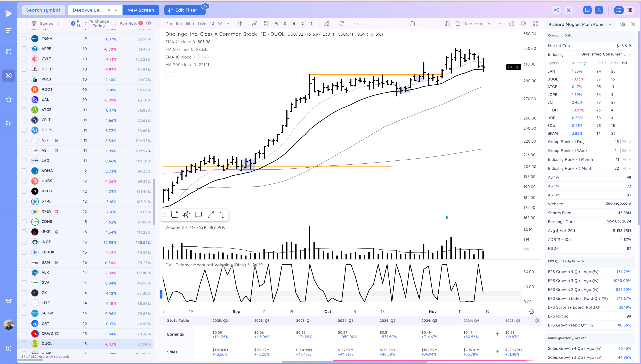Click the New Screen button
This screenshot has width=641, height=364.
pos(141,10)
